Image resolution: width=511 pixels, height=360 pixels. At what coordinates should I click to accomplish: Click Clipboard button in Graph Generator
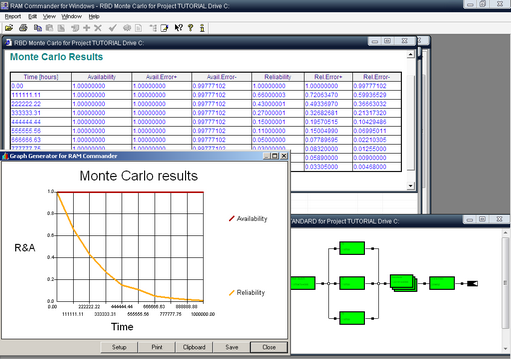(194, 347)
